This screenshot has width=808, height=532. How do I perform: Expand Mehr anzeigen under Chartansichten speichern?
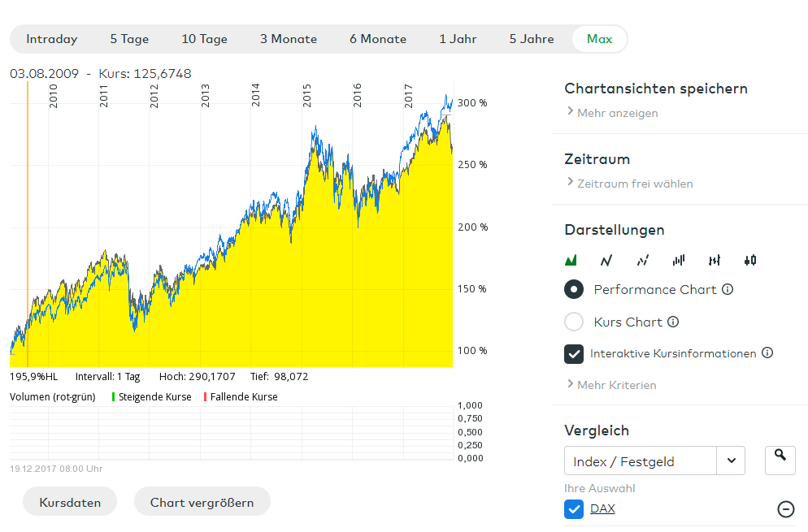(616, 113)
